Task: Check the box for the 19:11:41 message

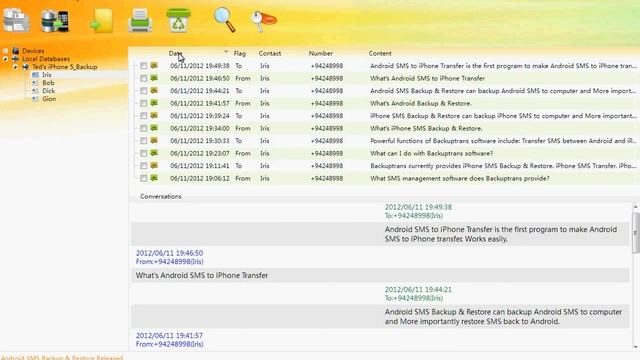Action: [x=144, y=166]
